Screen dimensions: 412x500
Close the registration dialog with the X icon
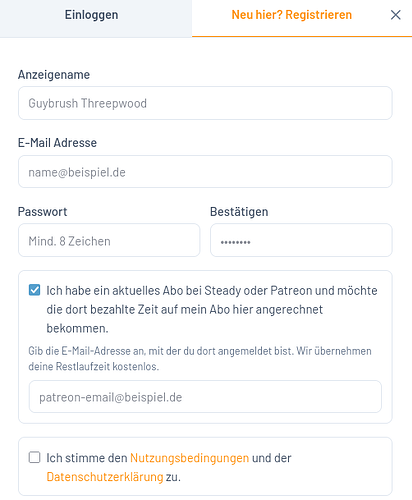[395, 15]
